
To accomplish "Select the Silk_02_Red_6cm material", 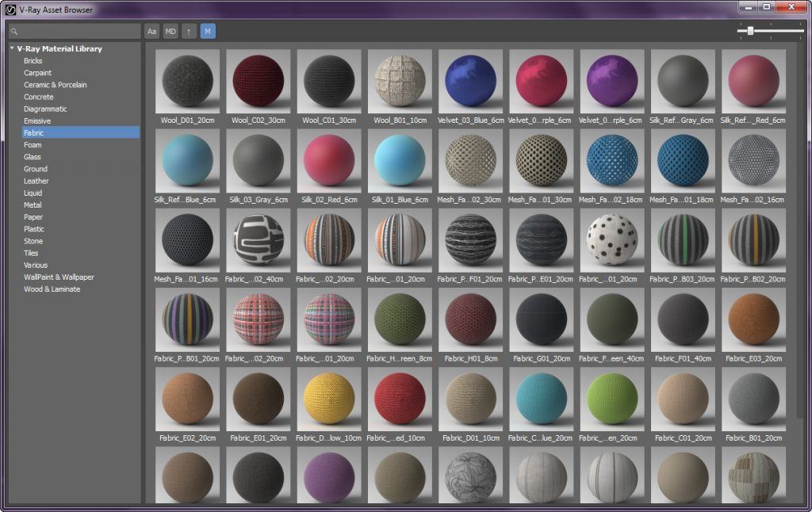I will coord(328,162).
